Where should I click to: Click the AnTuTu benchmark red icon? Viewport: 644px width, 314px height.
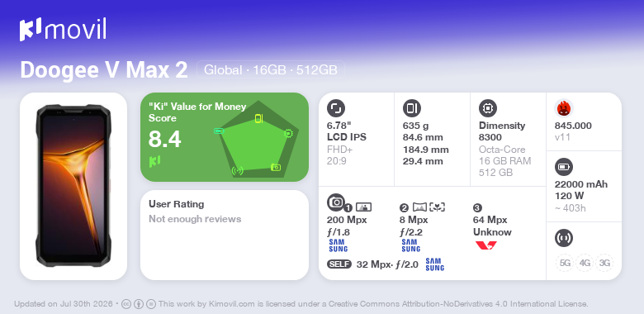click(563, 108)
